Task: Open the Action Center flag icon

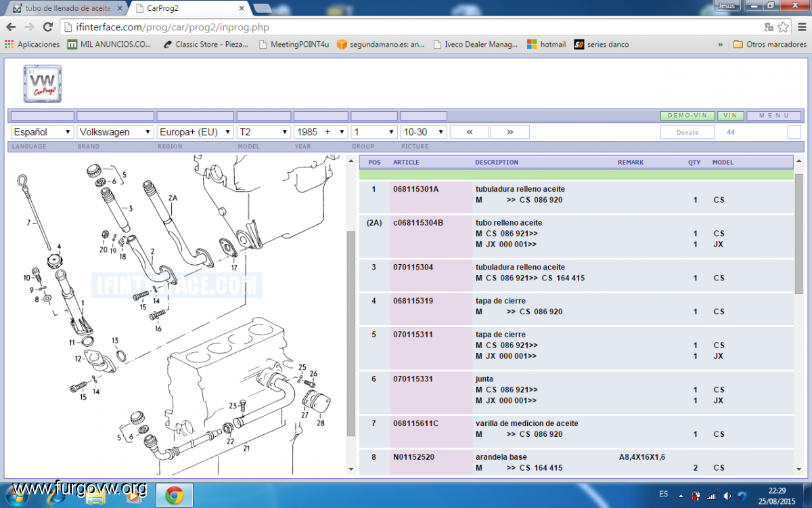Action: (696, 496)
